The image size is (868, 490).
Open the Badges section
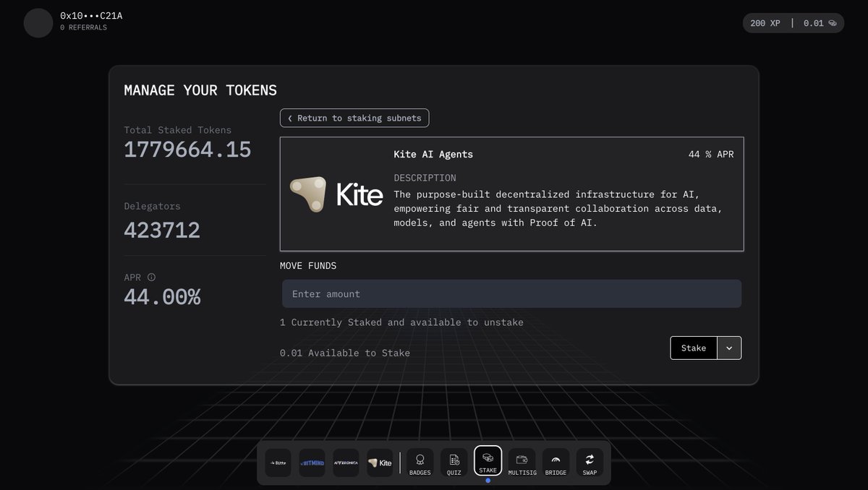pos(420,463)
